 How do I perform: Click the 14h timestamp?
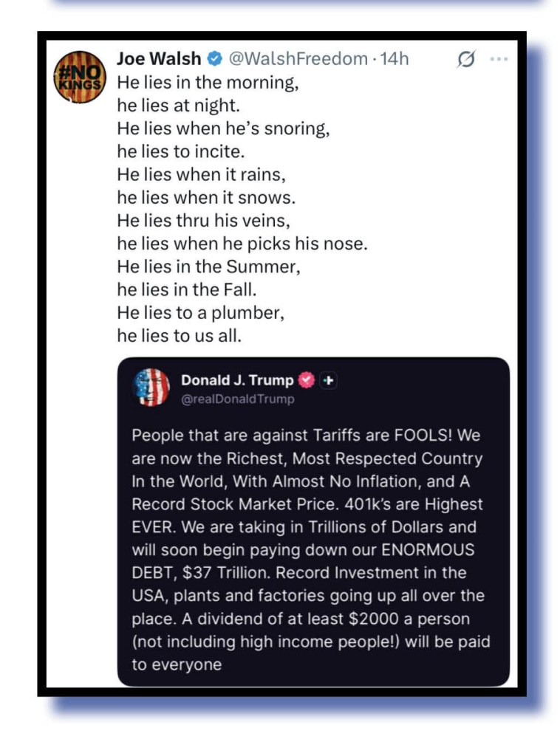click(x=395, y=58)
